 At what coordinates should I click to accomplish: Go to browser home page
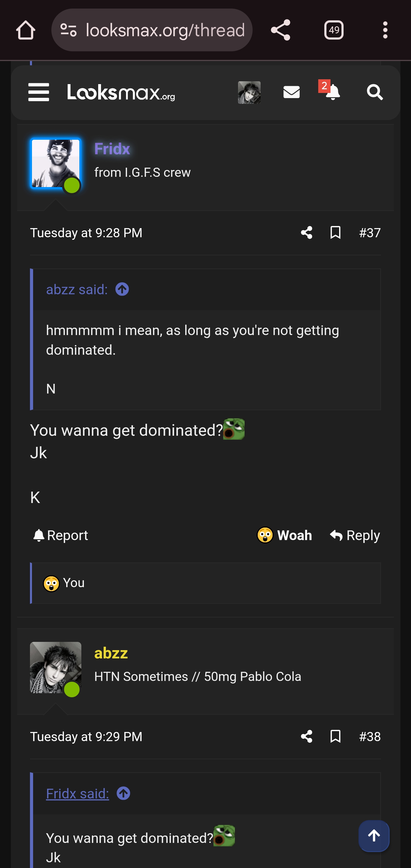click(26, 30)
